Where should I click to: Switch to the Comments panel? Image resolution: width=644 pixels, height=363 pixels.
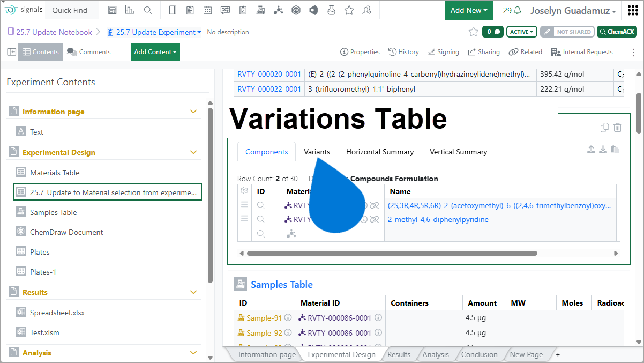pos(89,52)
